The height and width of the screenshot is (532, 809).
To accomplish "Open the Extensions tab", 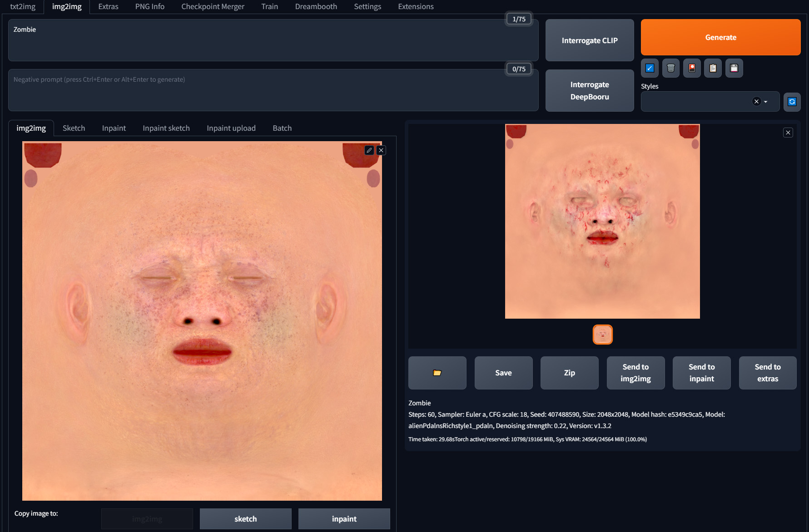I will [x=416, y=6].
